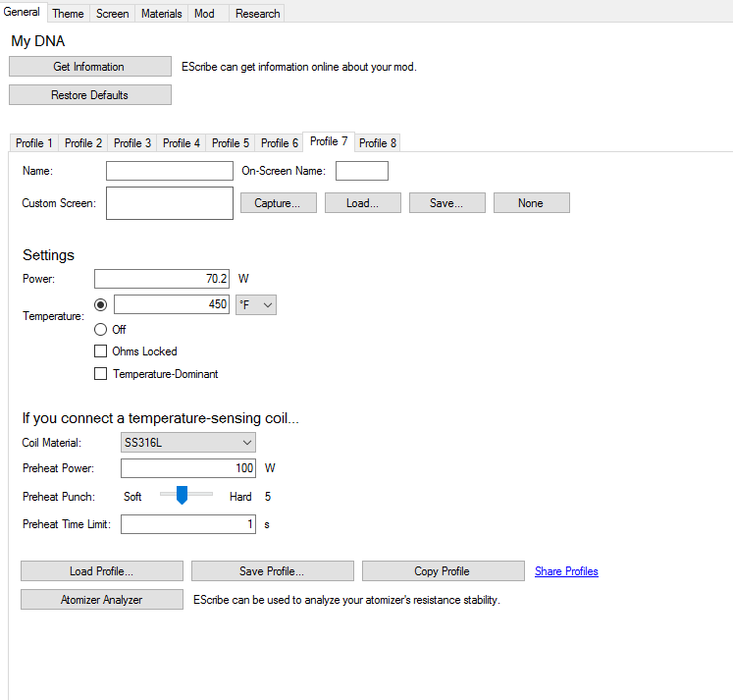733x700 pixels.
Task: Check the Temperature-Dominant option
Action: click(x=100, y=374)
